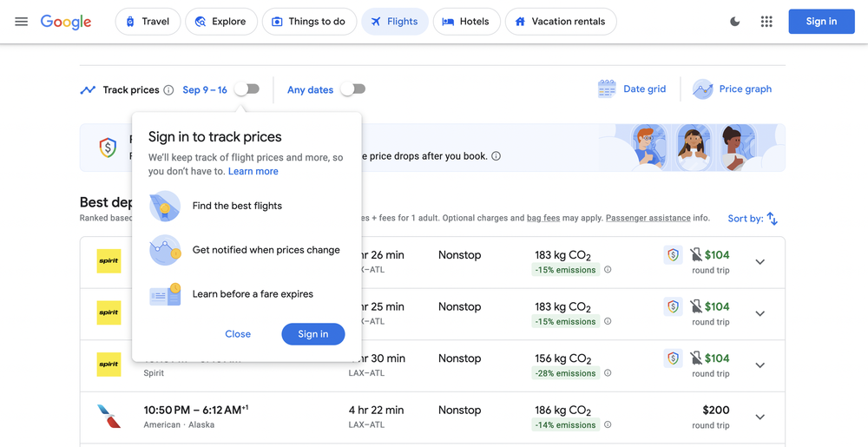Click no-carry-on bag icon on first $104 fare
868x447 pixels.
(x=696, y=255)
